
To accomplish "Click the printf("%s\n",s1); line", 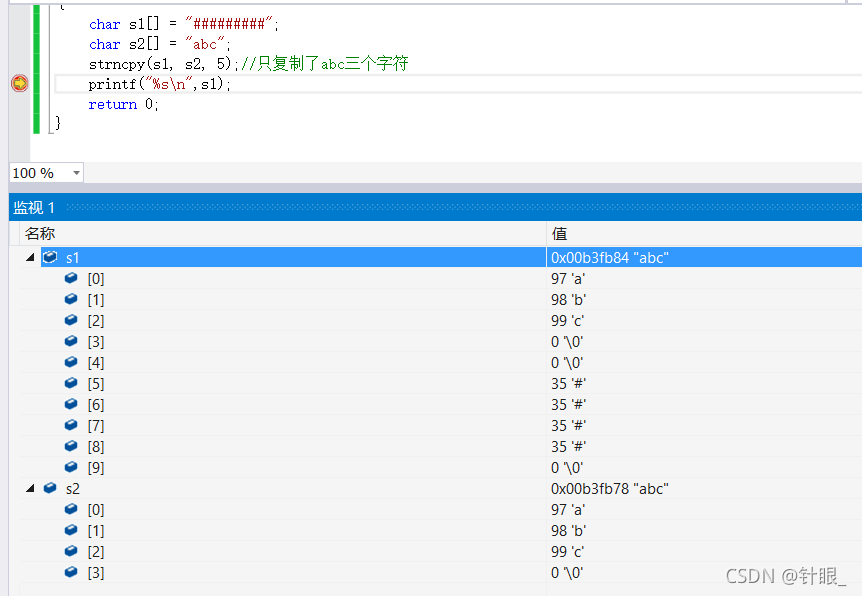I will (160, 84).
